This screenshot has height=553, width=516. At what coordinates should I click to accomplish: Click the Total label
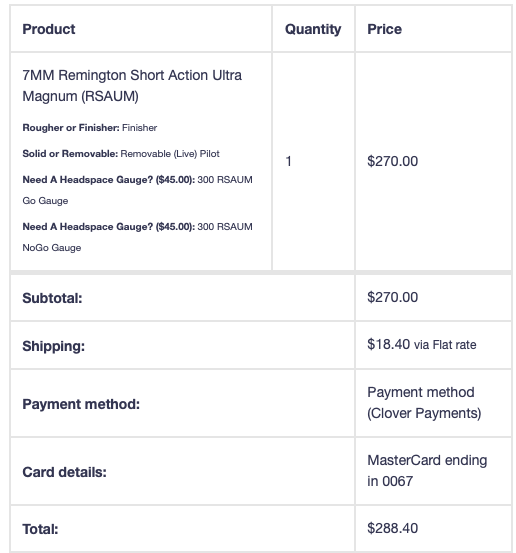tap(40, 529)
